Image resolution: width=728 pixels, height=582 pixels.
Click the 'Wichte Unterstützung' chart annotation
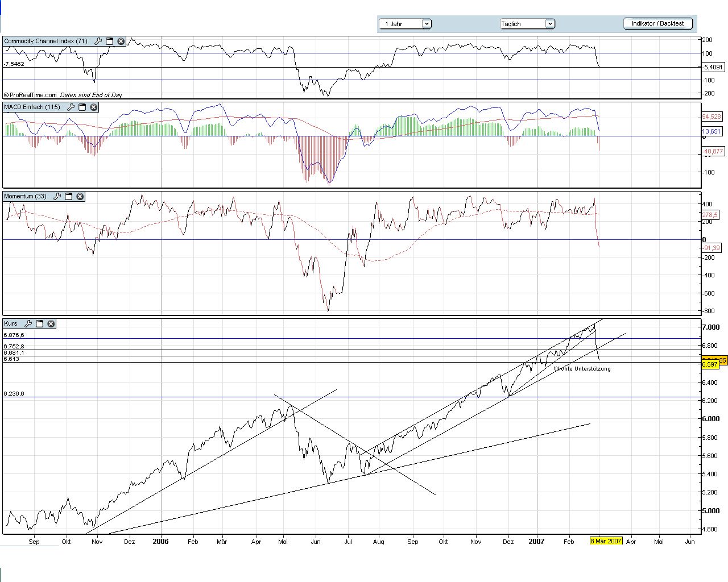pos(582,369)
